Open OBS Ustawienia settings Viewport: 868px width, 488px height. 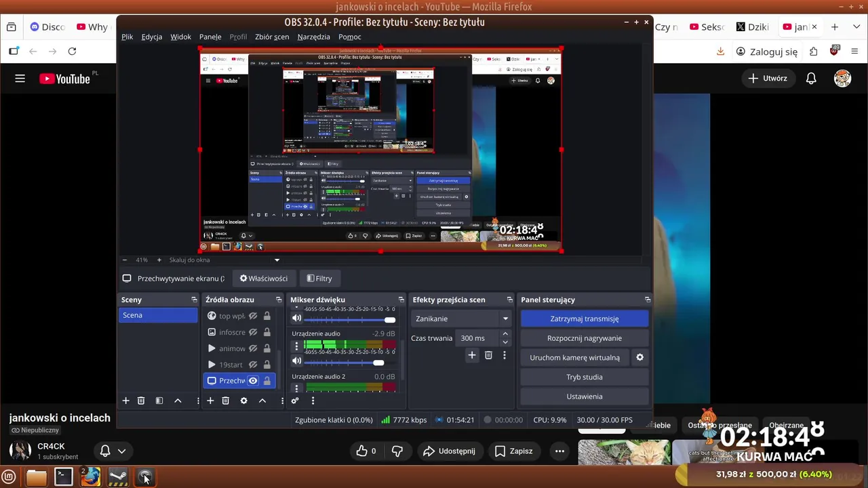pyautogui.click(x=585, y=396)
